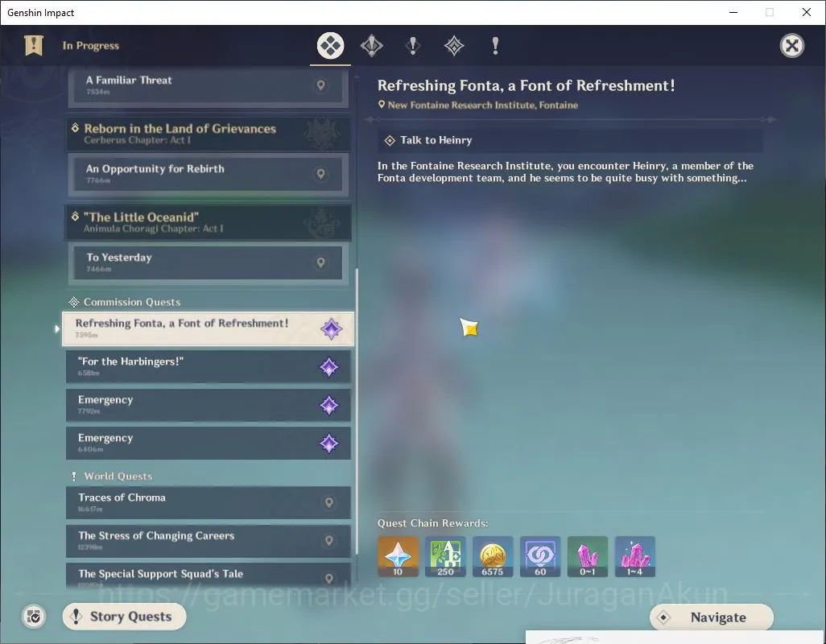Click the quest title Refreshing Fonta heading
Screen dimensions: 826x644
(x=526, y=85)
